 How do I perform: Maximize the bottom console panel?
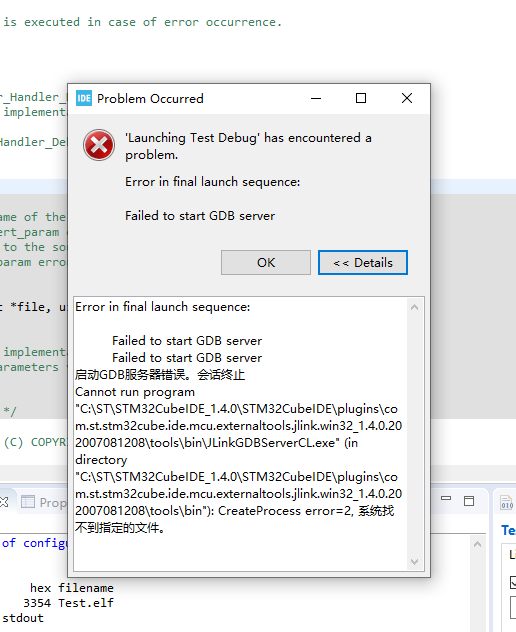click(469, 501)
